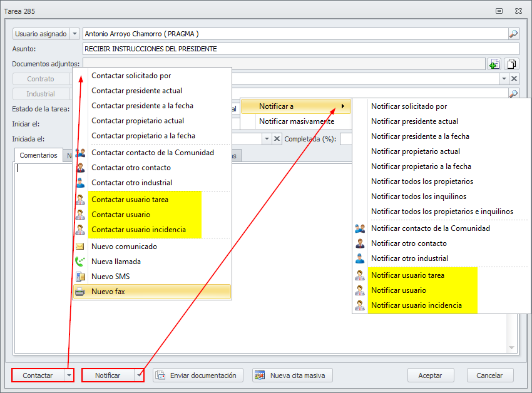Click the Contrato button
The width and height of the screenshot is (532, 393).
click(x=41, y=79)
